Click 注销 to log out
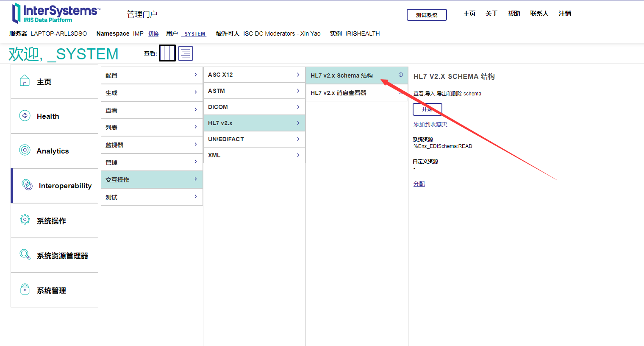This screenshot has height=346, width=644. (565, 14)
